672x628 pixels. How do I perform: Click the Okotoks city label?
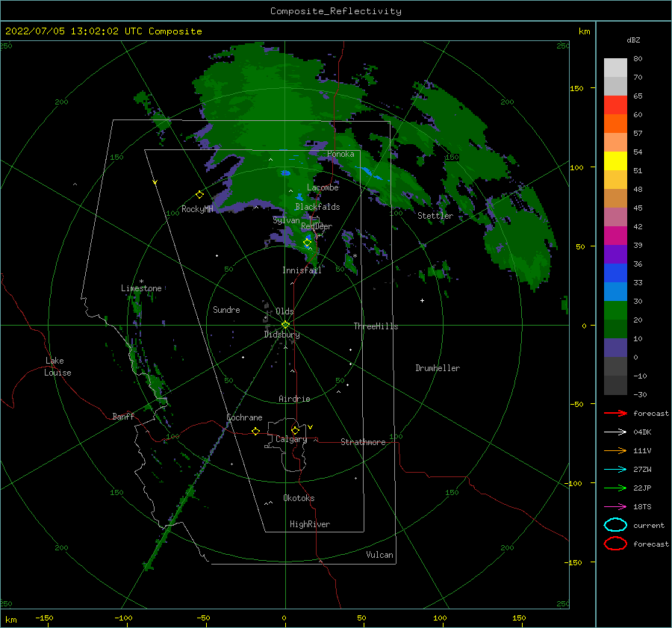click(x=299, y=498)
